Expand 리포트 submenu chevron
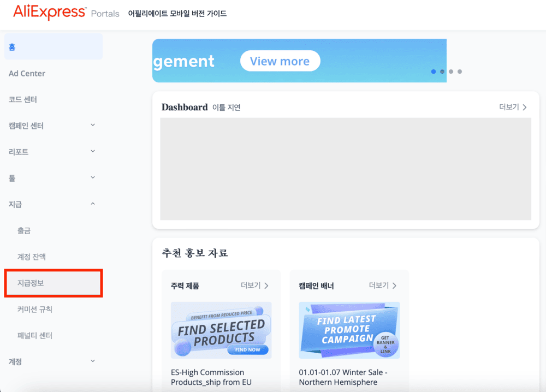 [x=93, y=151]
